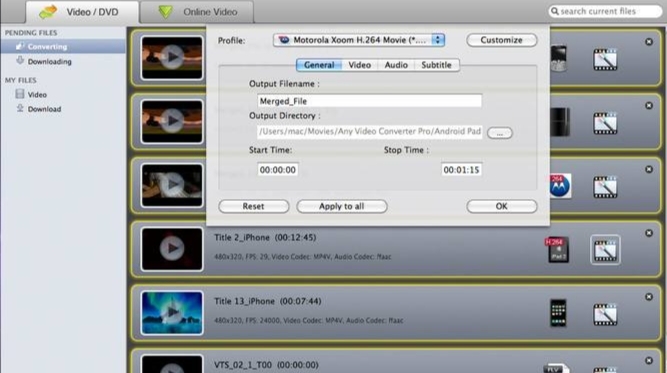Browse output directory with ellipsis button

500,133
